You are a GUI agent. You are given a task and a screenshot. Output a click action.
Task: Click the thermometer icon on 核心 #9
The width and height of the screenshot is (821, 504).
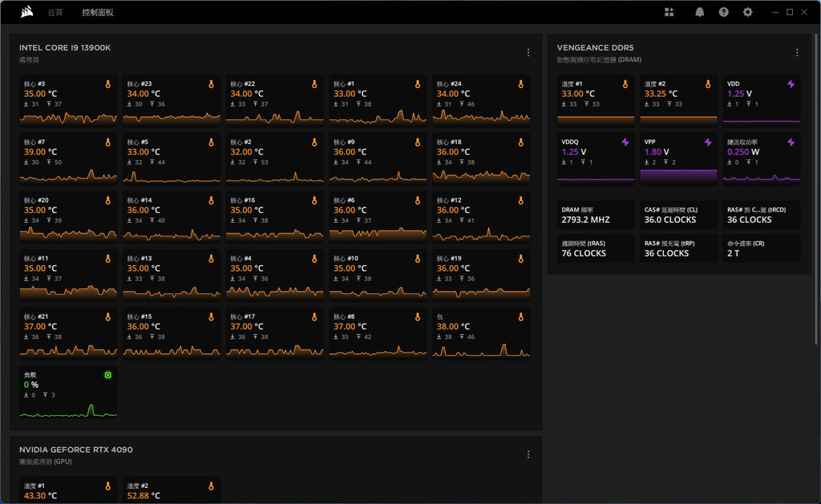point(417,142)
